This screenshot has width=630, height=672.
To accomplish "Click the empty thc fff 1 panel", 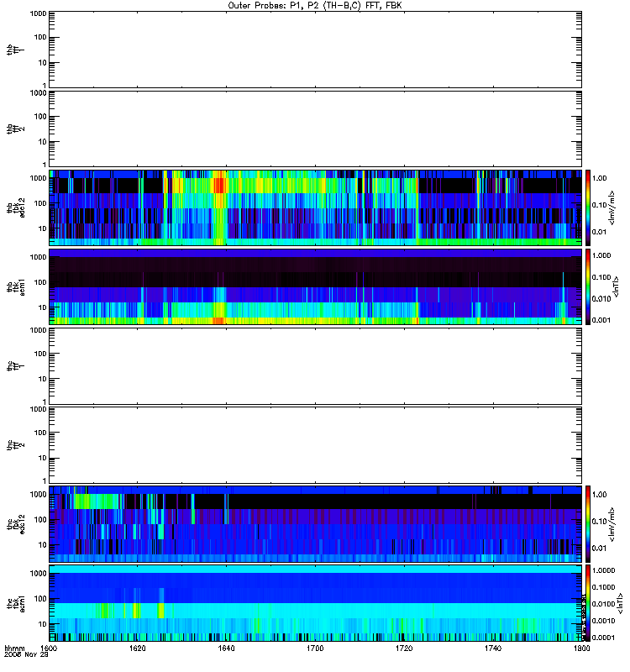I will 316,366.
